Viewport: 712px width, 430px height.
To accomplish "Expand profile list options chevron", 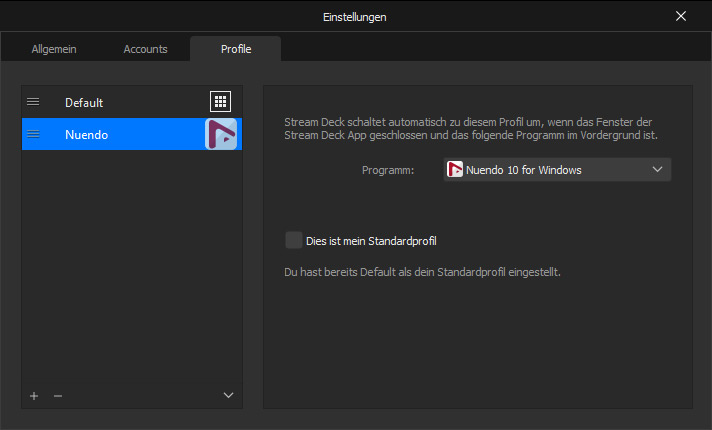I will (x=228, y=396).
